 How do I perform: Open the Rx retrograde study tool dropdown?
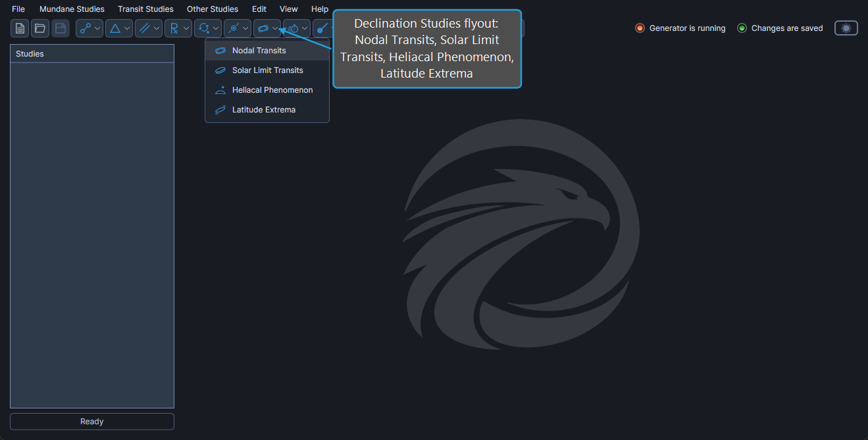point(178,28)
